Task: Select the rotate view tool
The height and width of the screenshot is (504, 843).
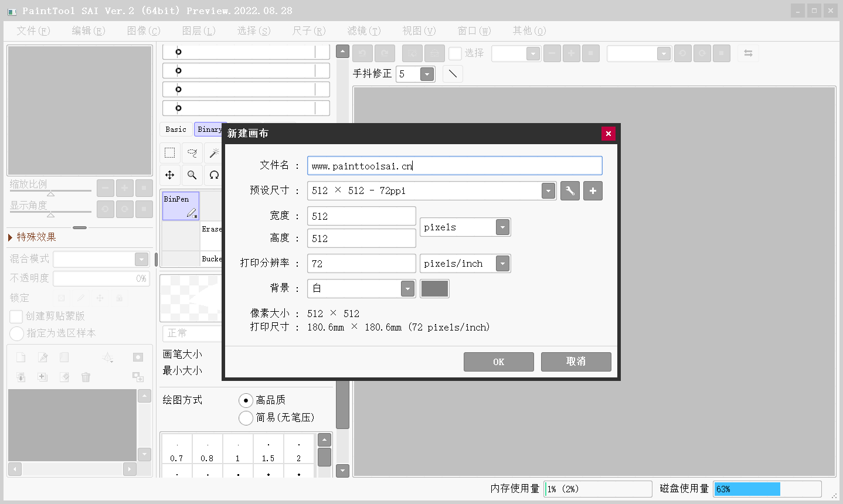Action: pos(214,175)
